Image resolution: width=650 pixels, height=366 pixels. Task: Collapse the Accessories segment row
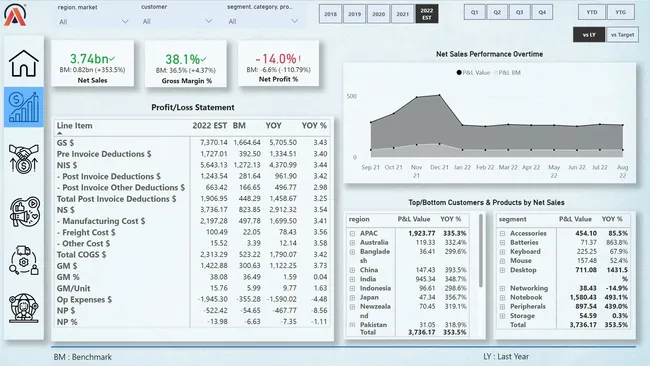(502, 233)
